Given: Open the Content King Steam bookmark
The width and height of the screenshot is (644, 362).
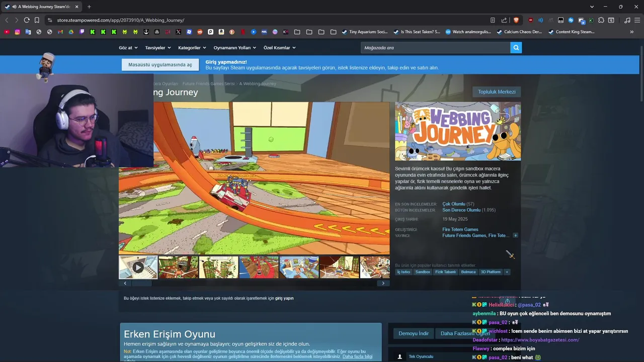Looking at the screenshot, I should pyautogui.click(x=572, y=32).
